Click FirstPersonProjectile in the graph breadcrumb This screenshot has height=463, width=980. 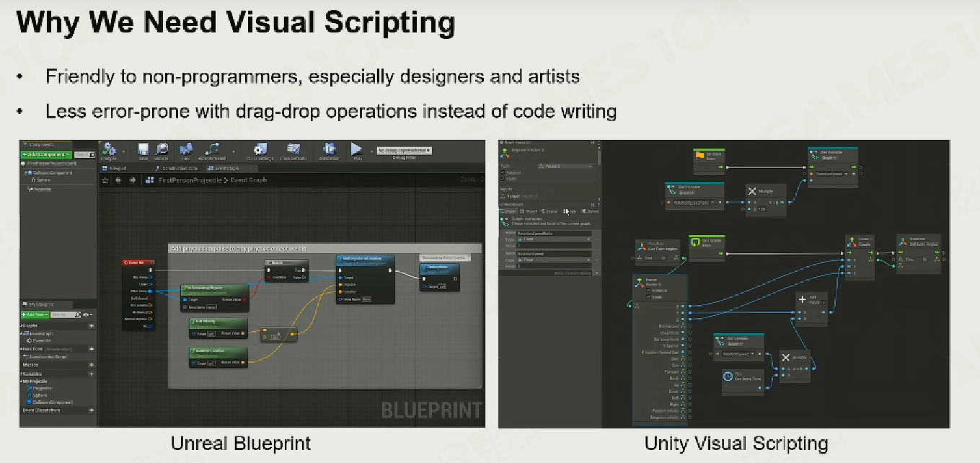click(x=190, y=180)
